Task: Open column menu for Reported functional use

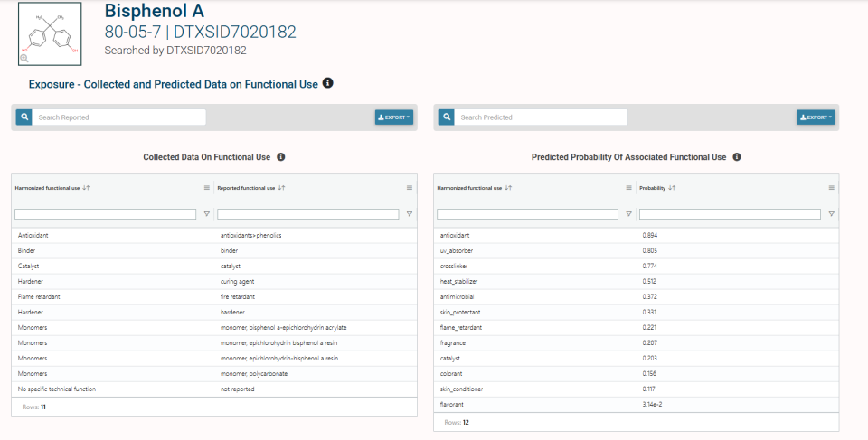Action: coord(409,188)
